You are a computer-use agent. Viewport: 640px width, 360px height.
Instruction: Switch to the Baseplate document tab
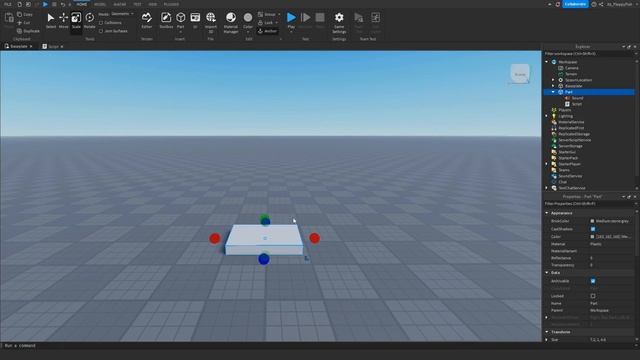tap(18, 47)
